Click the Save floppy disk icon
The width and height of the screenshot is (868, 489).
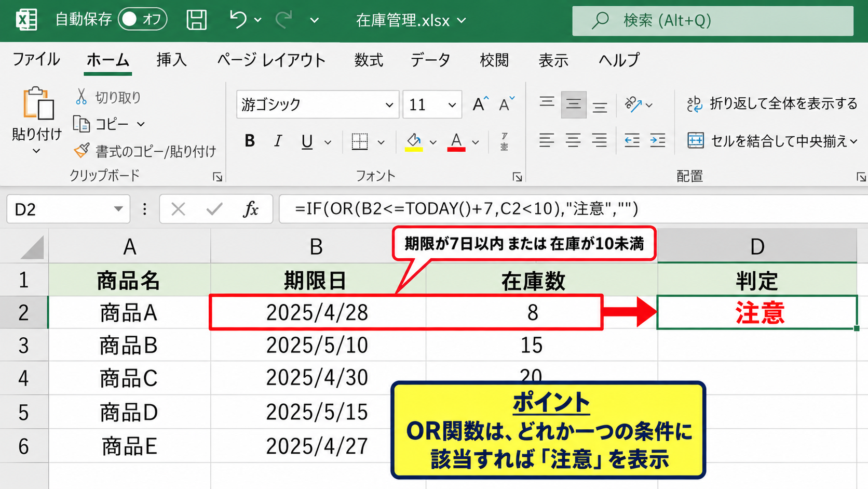197,20
